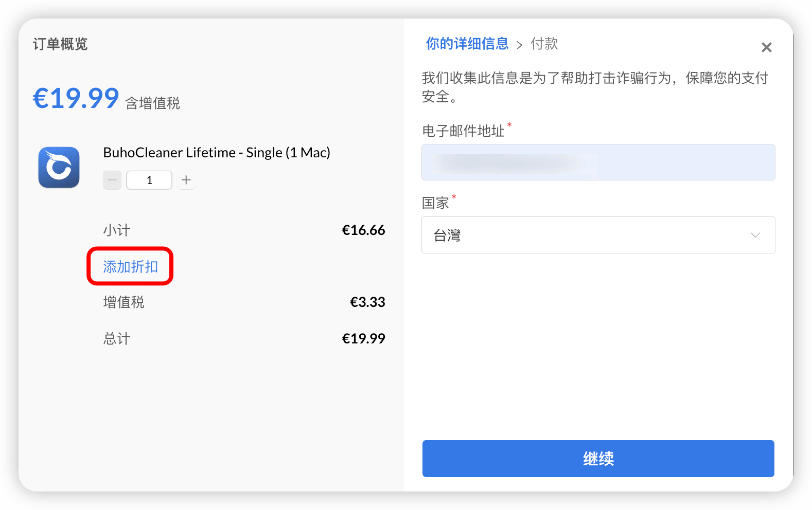Click 台灣 selected country text

click(x=447, y=235)
